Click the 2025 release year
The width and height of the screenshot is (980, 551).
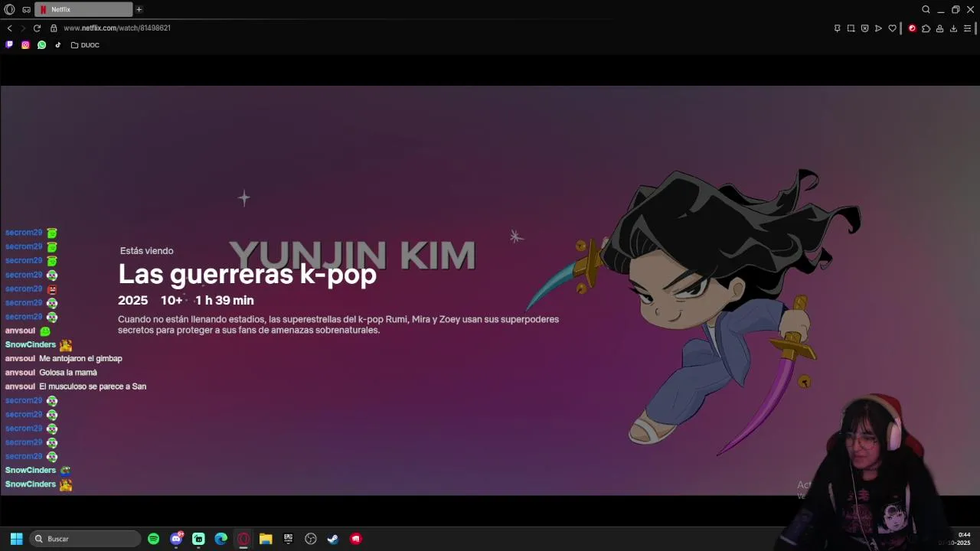pos(132,301)
